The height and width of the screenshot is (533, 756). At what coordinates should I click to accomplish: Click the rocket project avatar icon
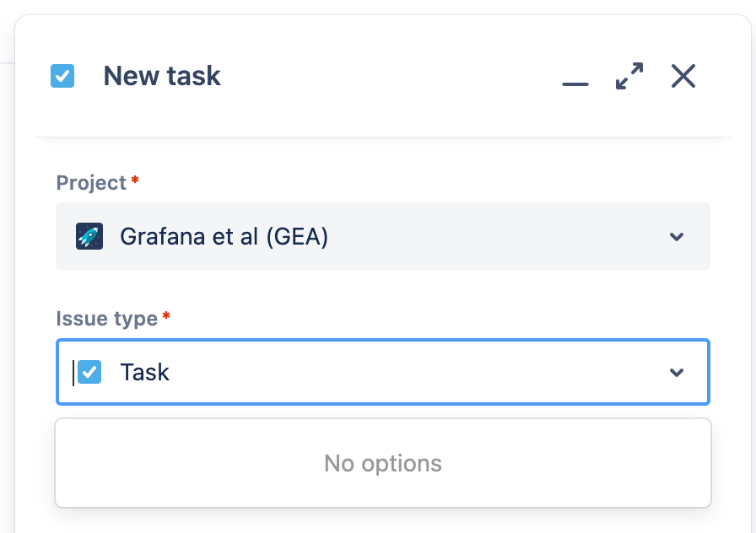point(89,236)
